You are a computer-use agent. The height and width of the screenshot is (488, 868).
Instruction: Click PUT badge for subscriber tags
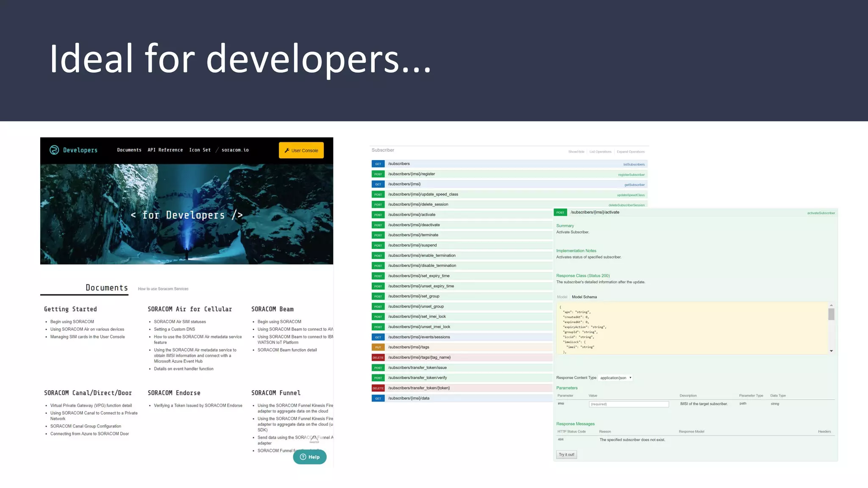click(378, 347)
